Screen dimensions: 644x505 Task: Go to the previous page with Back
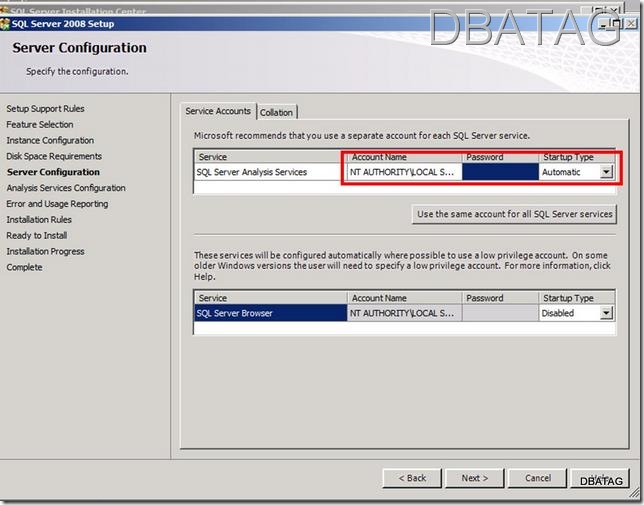point(412,478)
